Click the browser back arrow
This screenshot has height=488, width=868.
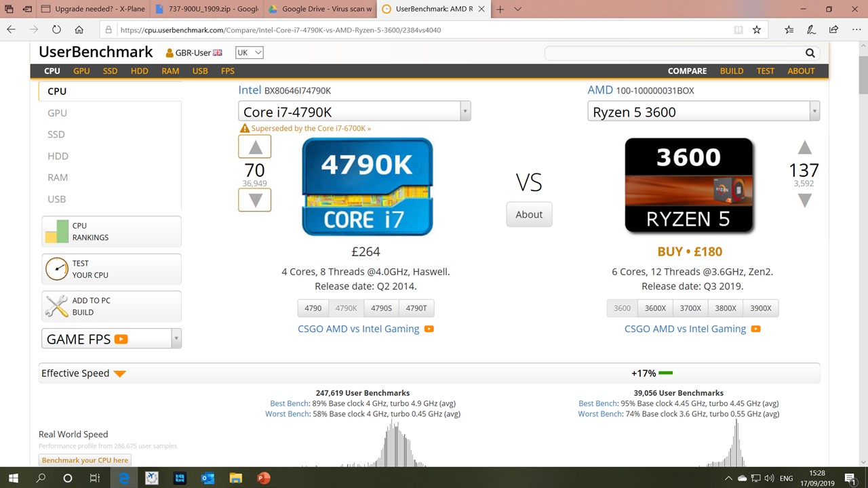[11, 30]
